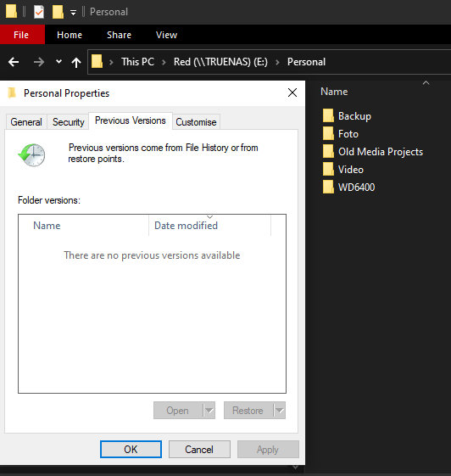Click the Back navigation arrow
451x476 pixels.
14,62
